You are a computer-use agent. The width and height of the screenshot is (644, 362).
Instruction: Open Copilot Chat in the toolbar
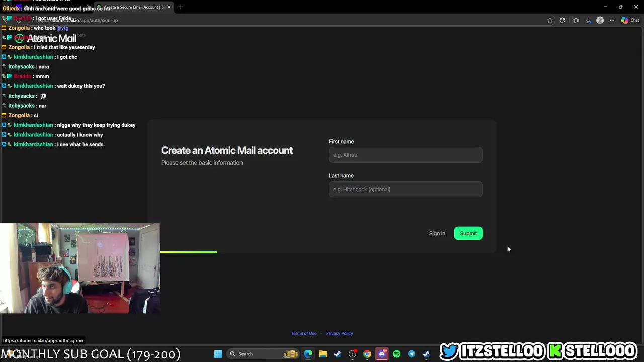click(630, 20)
